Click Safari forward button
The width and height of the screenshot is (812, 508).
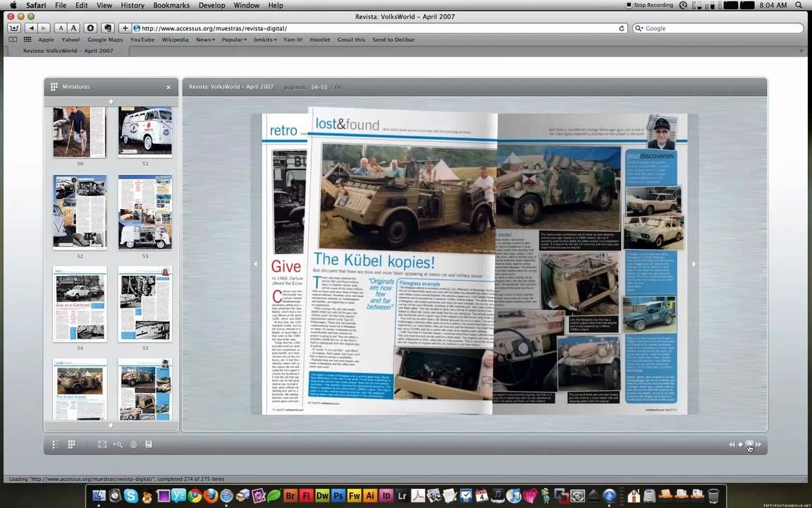44,28
